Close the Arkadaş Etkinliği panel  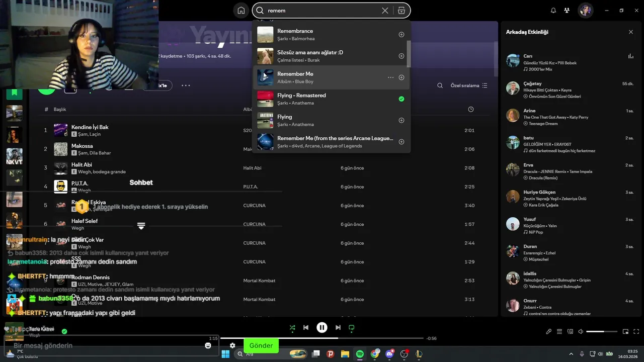[631, 32]
